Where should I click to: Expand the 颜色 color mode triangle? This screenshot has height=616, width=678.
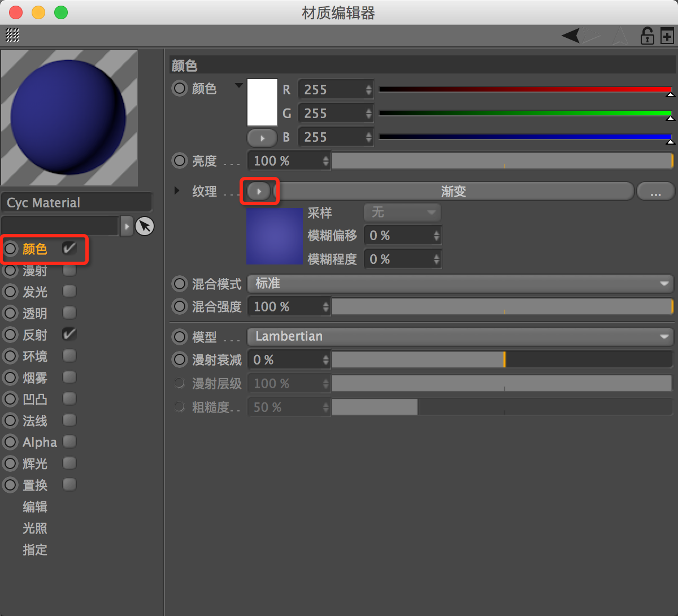coord(238,86)
